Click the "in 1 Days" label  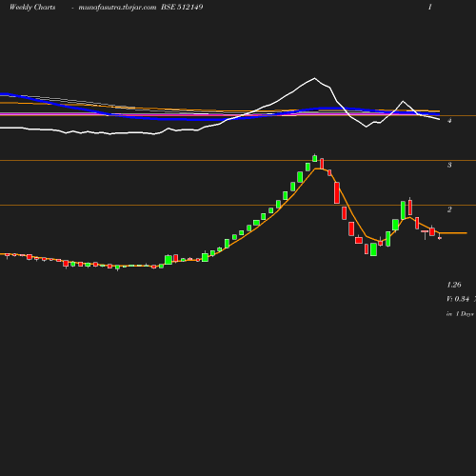(460, 314)
